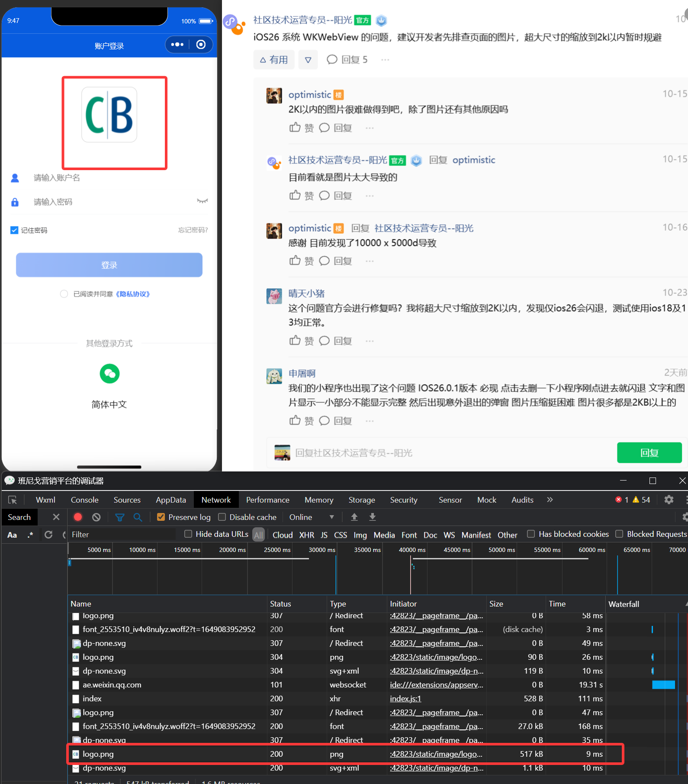The height and width of the screenshot is (784, 688).
Task: Filter requests by XHR
Action: coord(307,535)
